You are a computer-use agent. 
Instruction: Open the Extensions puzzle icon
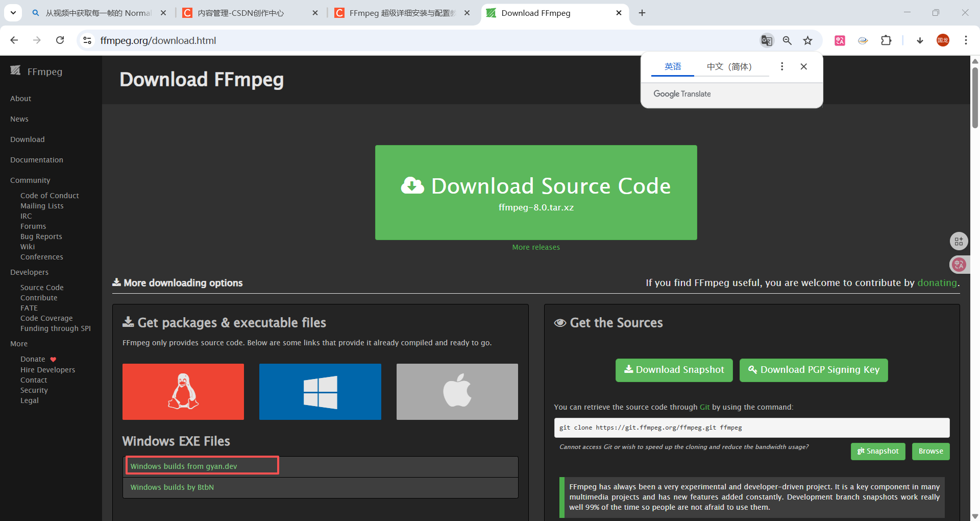click(x=886, y=40)
